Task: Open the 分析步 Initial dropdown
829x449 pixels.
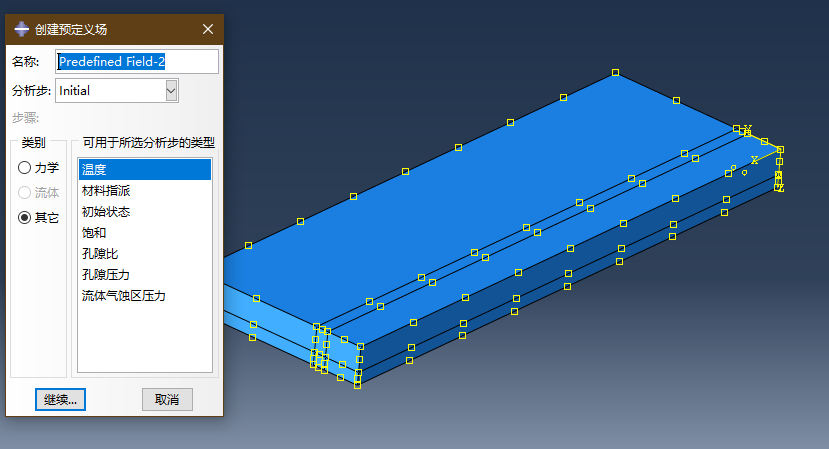Action: click(x=117, y=90)
